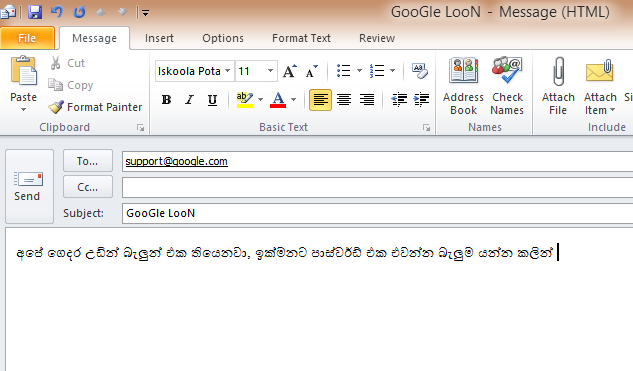Switch to the Insert tab
The height and width of the screenshot is (371, 633).
coord(159,38)
